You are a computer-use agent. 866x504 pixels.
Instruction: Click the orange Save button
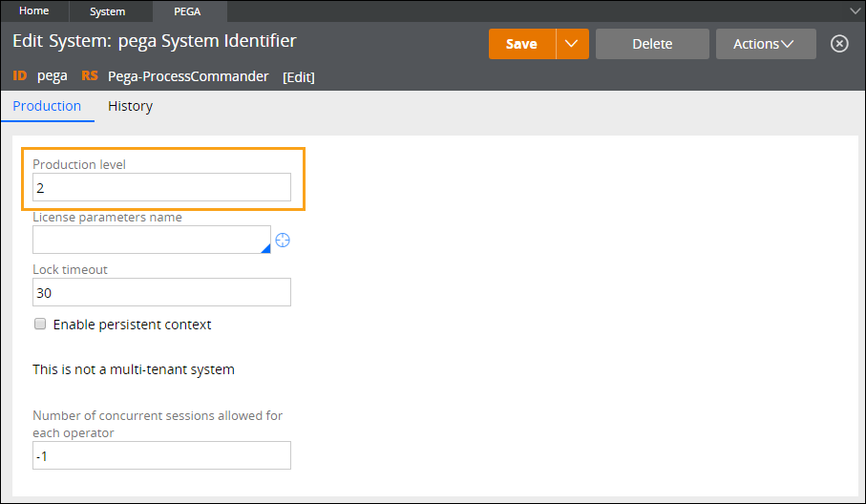pyautogui.click(x=522, y=44)
